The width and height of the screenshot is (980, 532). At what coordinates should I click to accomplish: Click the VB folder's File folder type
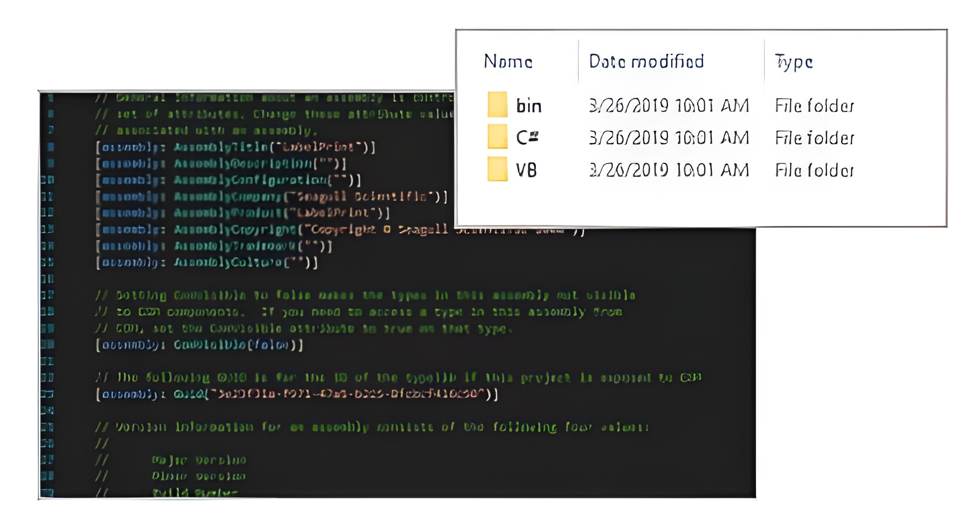[814, 171]
